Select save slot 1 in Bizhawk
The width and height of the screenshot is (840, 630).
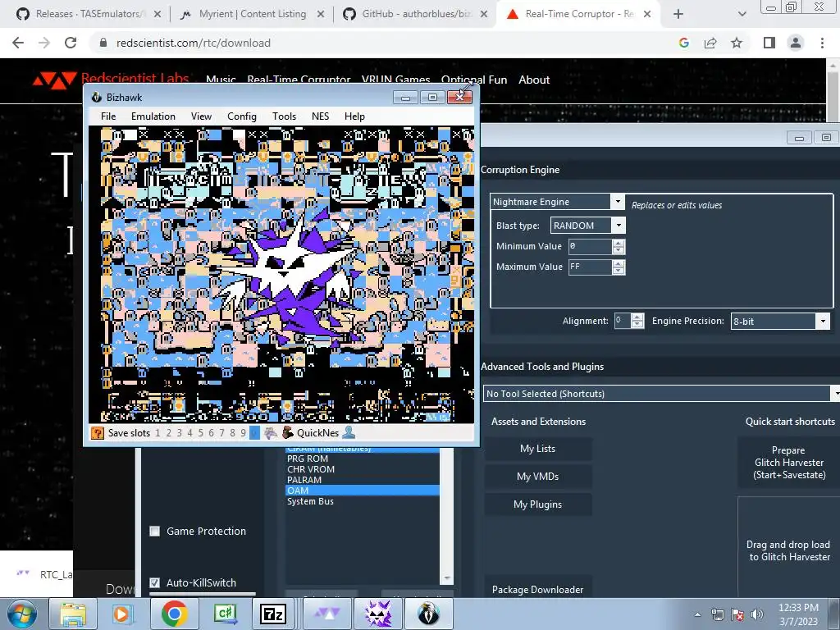point(157,433)
